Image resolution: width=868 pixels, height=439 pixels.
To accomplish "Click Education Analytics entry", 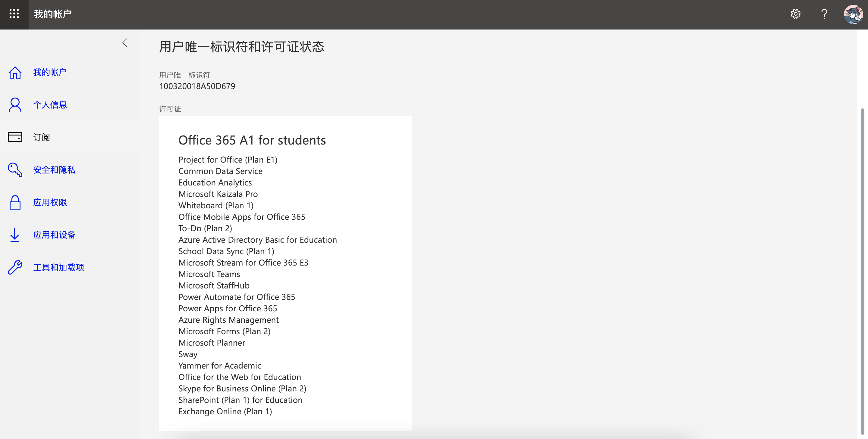I will click(x=215, y=182).
